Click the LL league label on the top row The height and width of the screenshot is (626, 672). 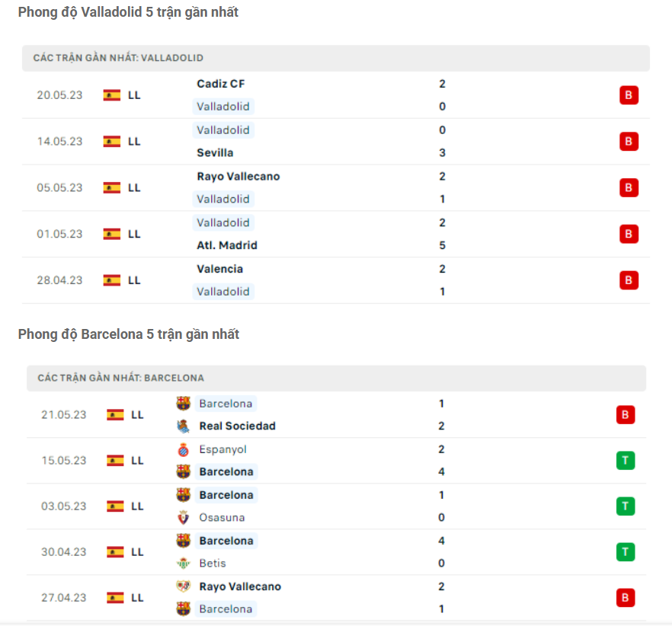coord(134,95)
